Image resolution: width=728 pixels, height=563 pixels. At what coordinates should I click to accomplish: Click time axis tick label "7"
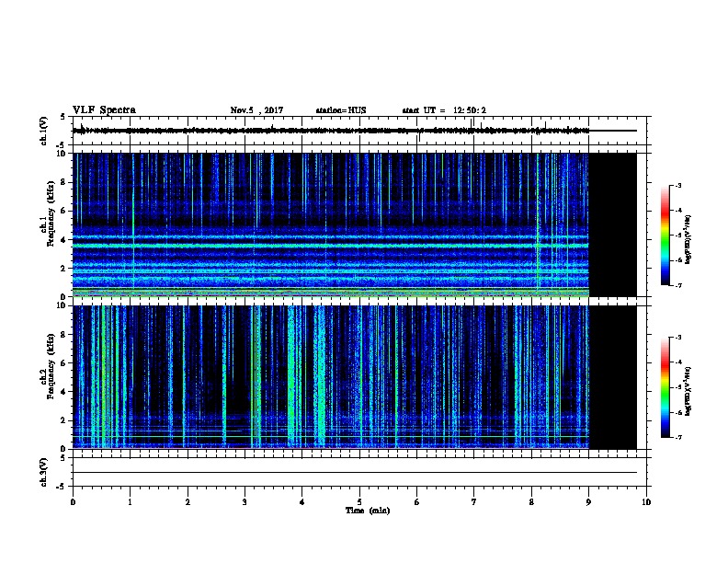pos(474,502)
